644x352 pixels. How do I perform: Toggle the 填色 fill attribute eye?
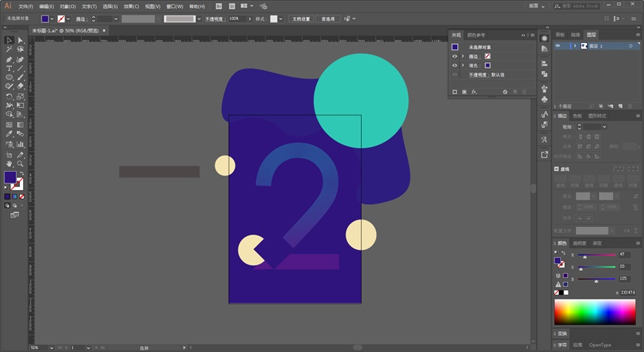pyautogui.click(x=455, y=65)
